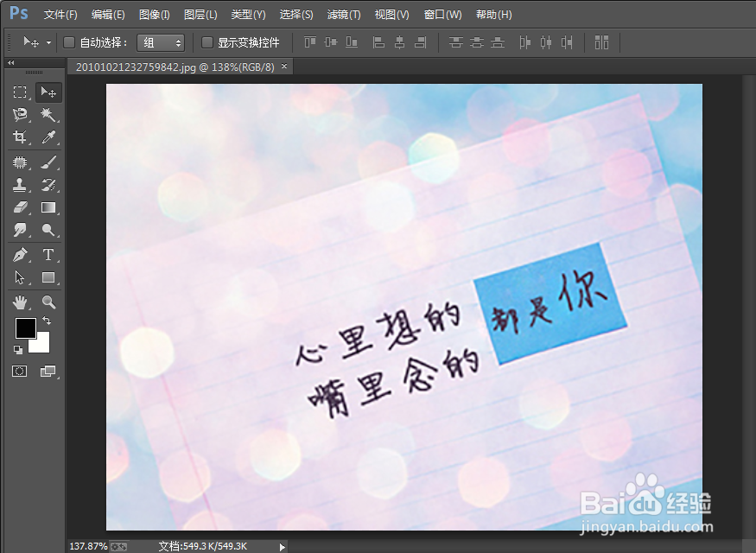Distribute left edges of layers
756x553 pixels.
pyautogui.click(x=525, y=42)
